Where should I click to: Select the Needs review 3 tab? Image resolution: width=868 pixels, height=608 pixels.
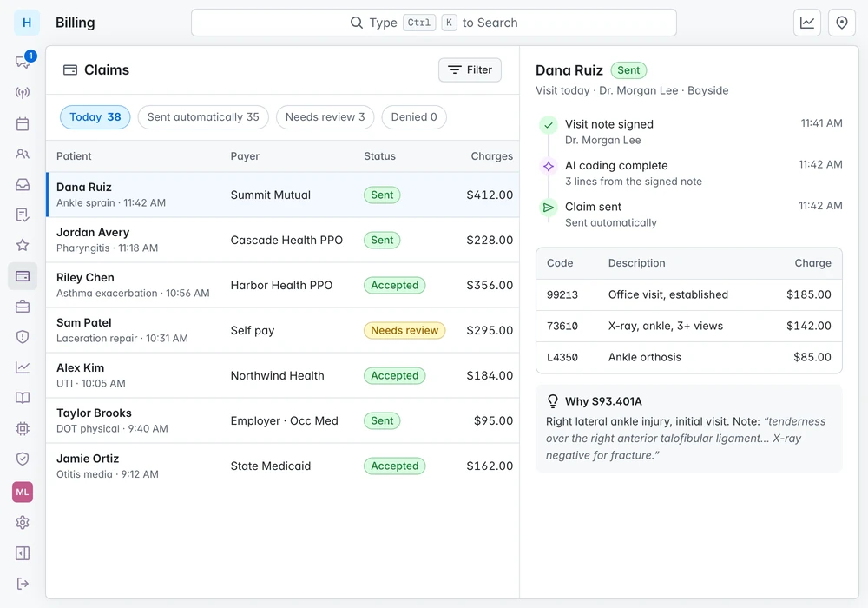[x=325, y=117]
